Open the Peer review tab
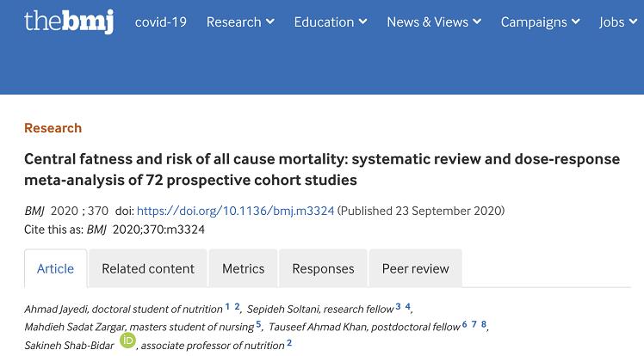 tap(416, 269)
